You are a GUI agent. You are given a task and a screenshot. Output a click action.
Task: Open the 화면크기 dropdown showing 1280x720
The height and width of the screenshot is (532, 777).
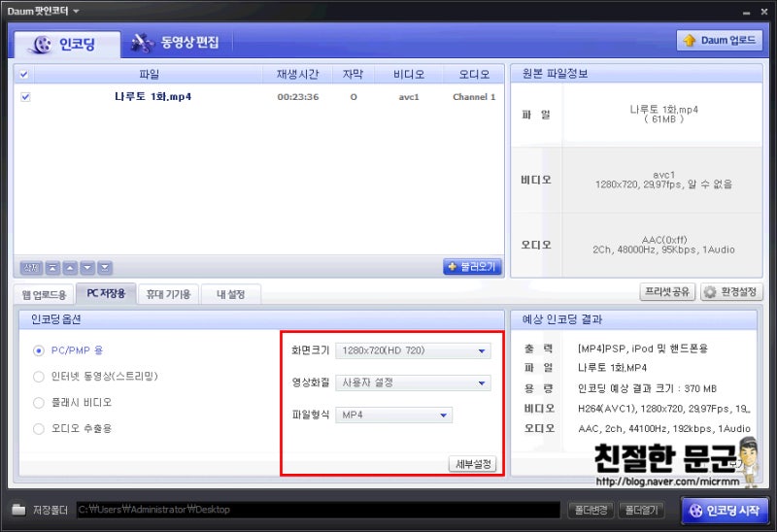tap(414, 350)
